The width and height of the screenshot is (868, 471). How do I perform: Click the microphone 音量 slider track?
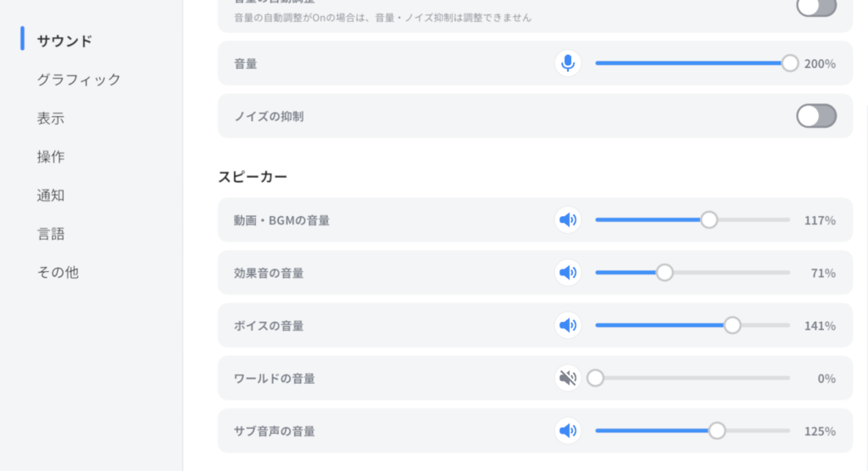tap(691, 64)
